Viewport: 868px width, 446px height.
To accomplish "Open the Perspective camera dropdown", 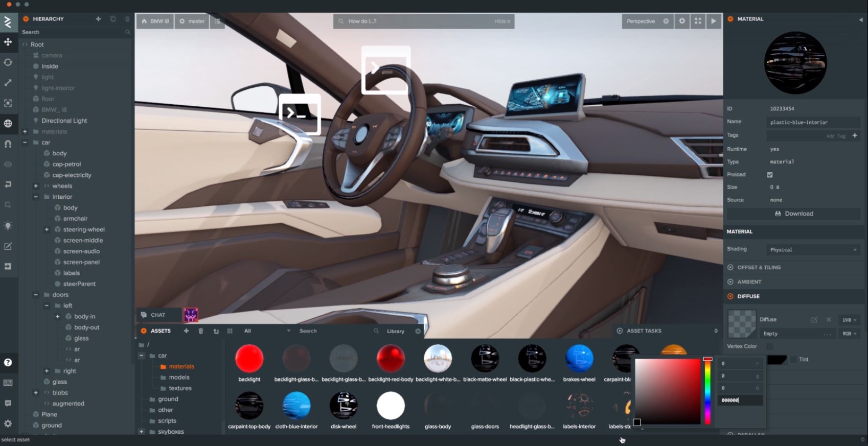I will (647, 21).
